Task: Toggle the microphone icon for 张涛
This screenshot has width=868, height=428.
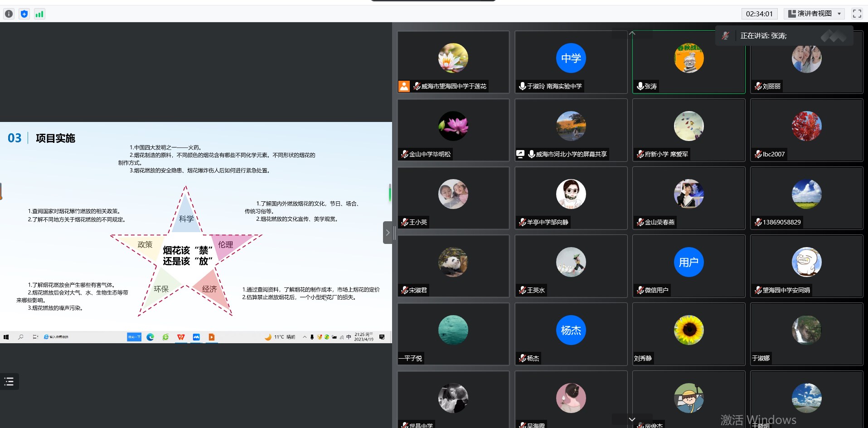Action: pos(640,86)
